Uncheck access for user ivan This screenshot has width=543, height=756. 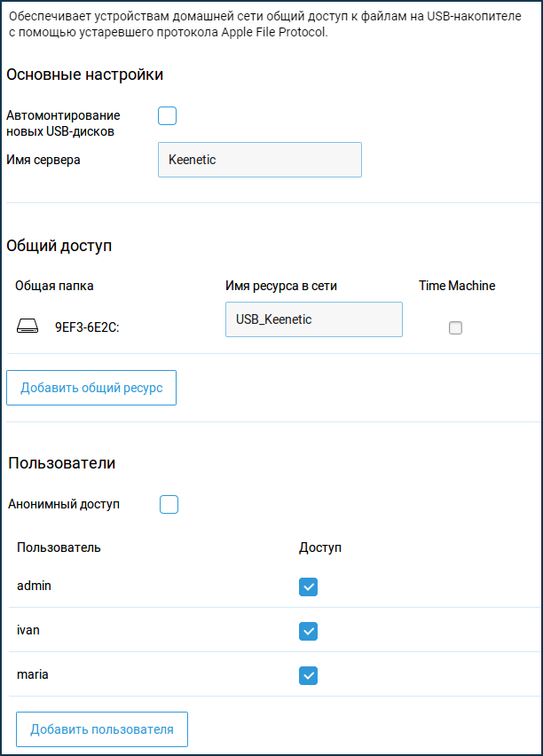(308, 631)
